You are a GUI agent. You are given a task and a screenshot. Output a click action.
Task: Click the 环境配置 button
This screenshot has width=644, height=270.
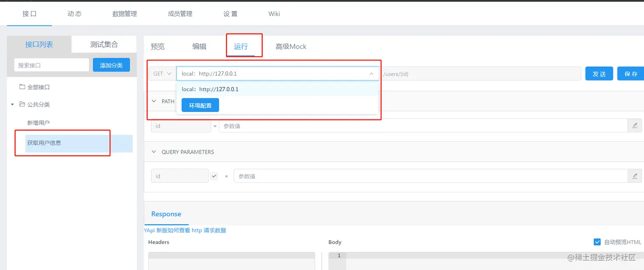click(x=200, y=105)
